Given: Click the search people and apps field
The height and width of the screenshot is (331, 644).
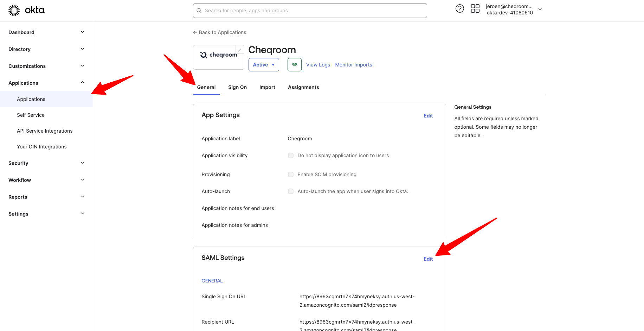Looking at the screenshot, I should 313,11.
